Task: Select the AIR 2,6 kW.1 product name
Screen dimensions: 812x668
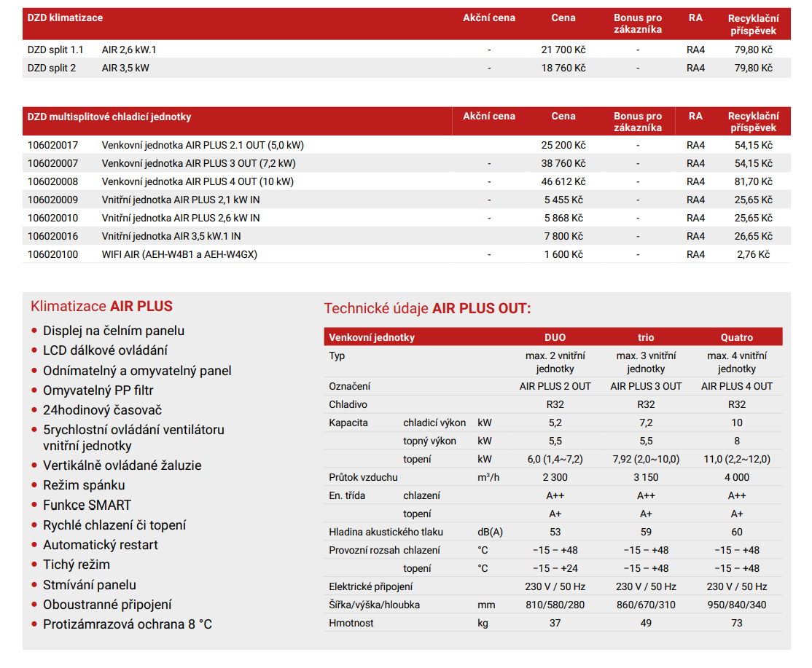Action: (129, 50)
